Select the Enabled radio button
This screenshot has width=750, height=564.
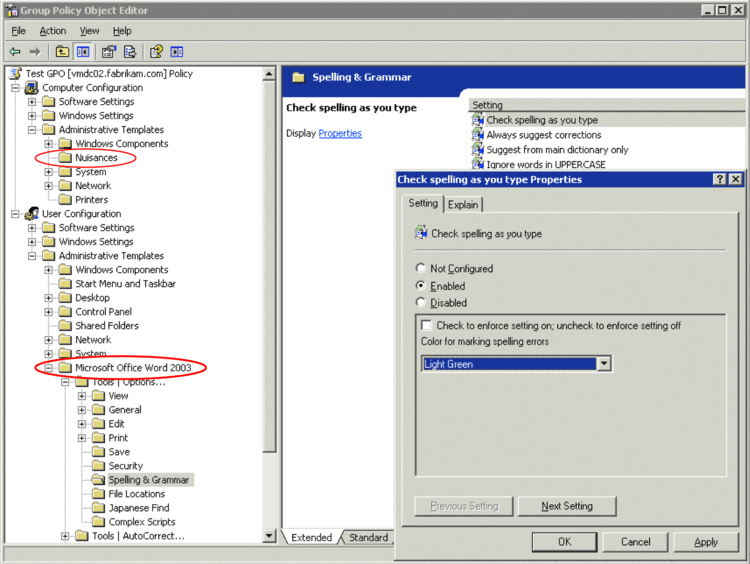pos(420,286)
